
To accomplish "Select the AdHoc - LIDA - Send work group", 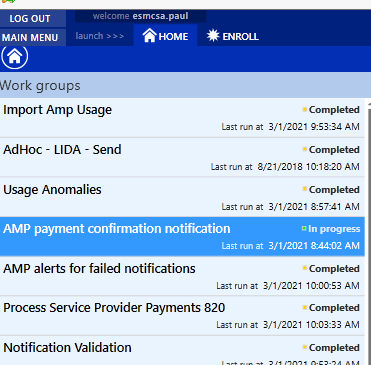I will [182, 157].
